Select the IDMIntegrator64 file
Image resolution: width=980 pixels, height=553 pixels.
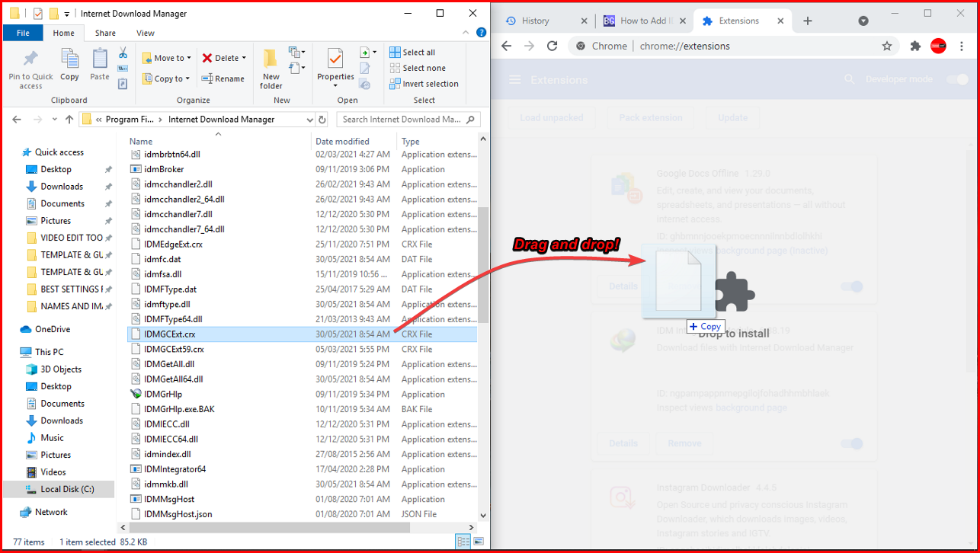point(175,469)
